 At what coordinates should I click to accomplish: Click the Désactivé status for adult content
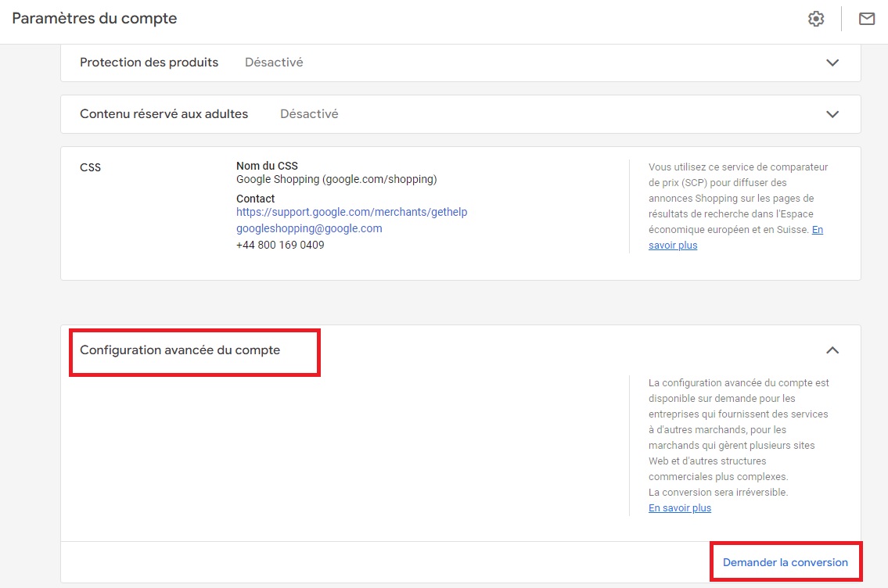pyautogui.click(x=309, y=113)
